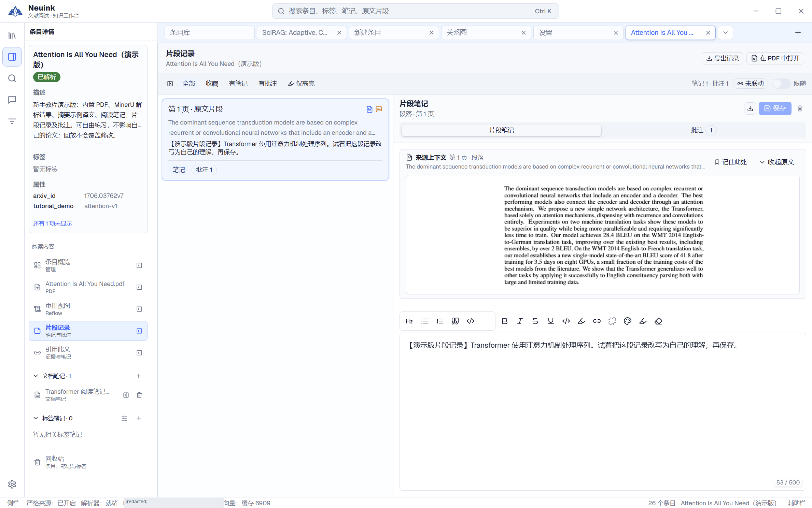
Task: Click the eraser clear-format icon
Action: [x=658, y=321]
